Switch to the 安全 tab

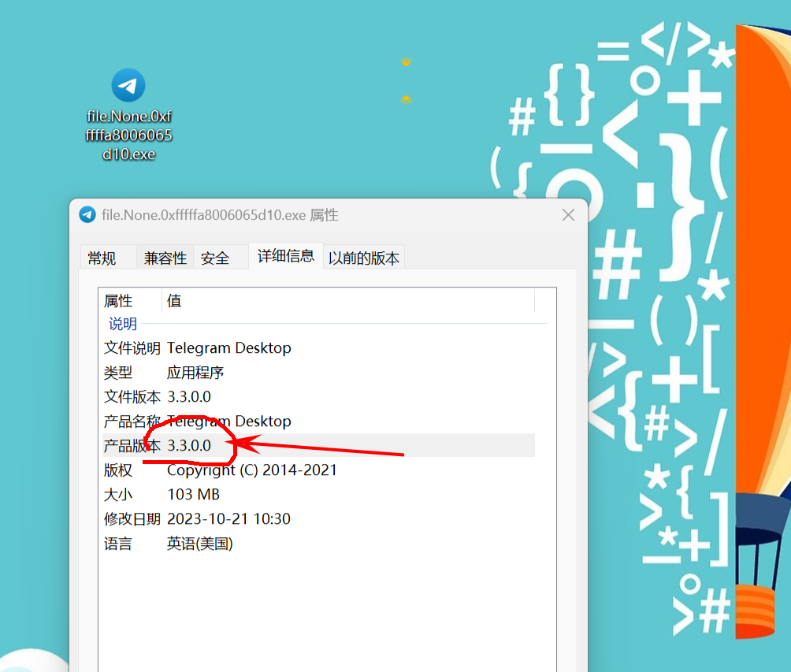click(221, 258)
